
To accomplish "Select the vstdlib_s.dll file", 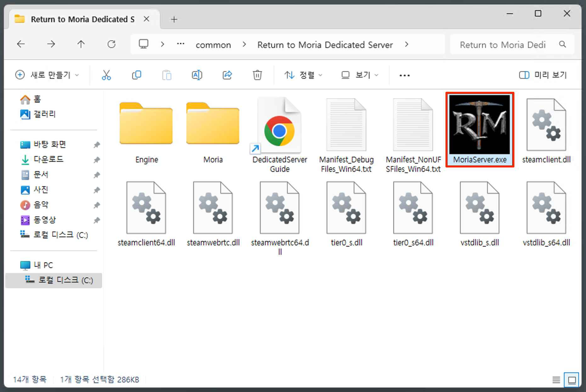I will pyautogui.click(x=480, y=214).
